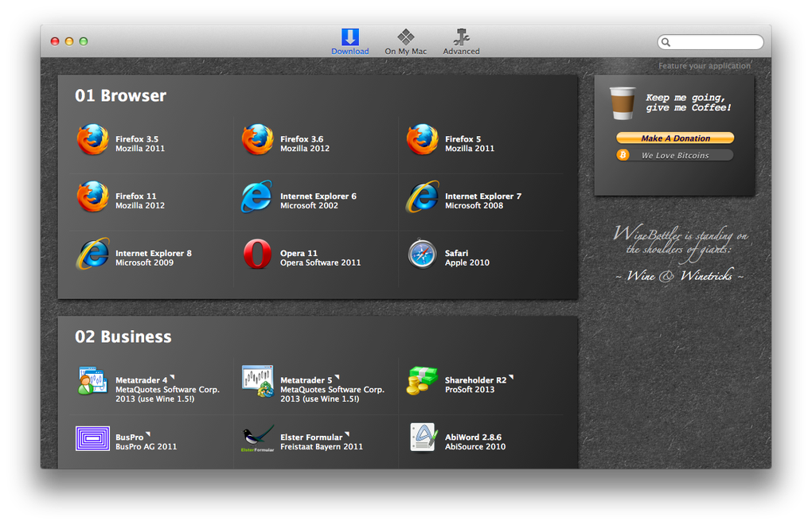Open the Elster Formular disclosure arrow
Image resolution: width=812 pixels, height=525 pixels.
pos(347,434)
